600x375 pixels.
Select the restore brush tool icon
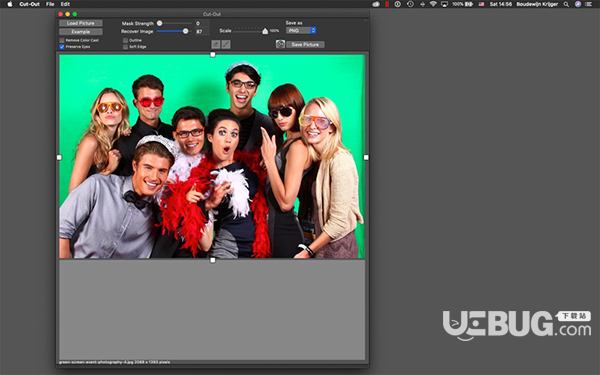(x=226, y=45)
